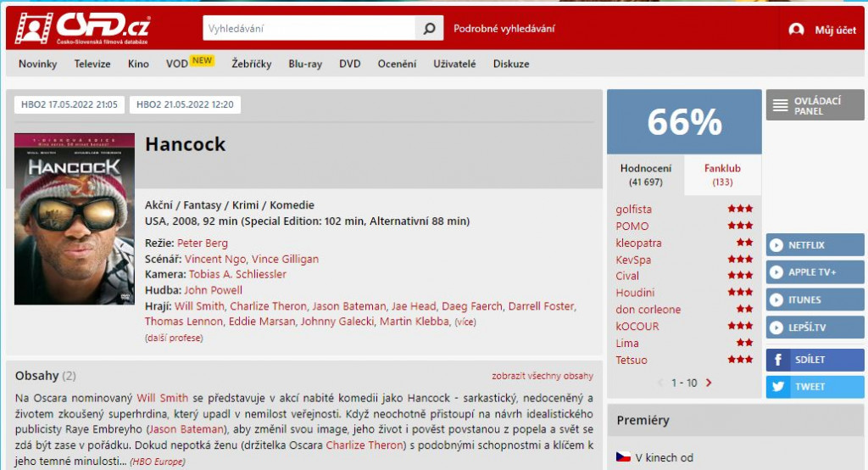The height and width of the screenshot is (470, 868).
Task: Open the DVD menu item
Action: [x=350, y=64]
